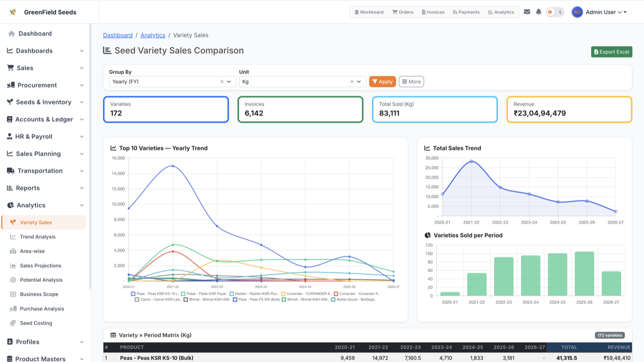Clear the Unit selection with X
The width and height of the screenshot is (644, 362).
pos(352,81)
